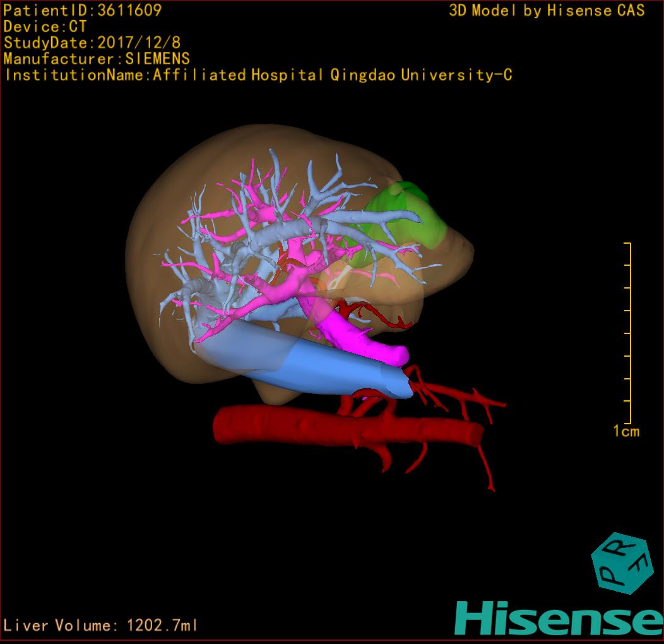Viewport: 664px width, 644px height.
Task: Click the Manufacturer:SIEMENS text
Action: (x=97, y=59)
